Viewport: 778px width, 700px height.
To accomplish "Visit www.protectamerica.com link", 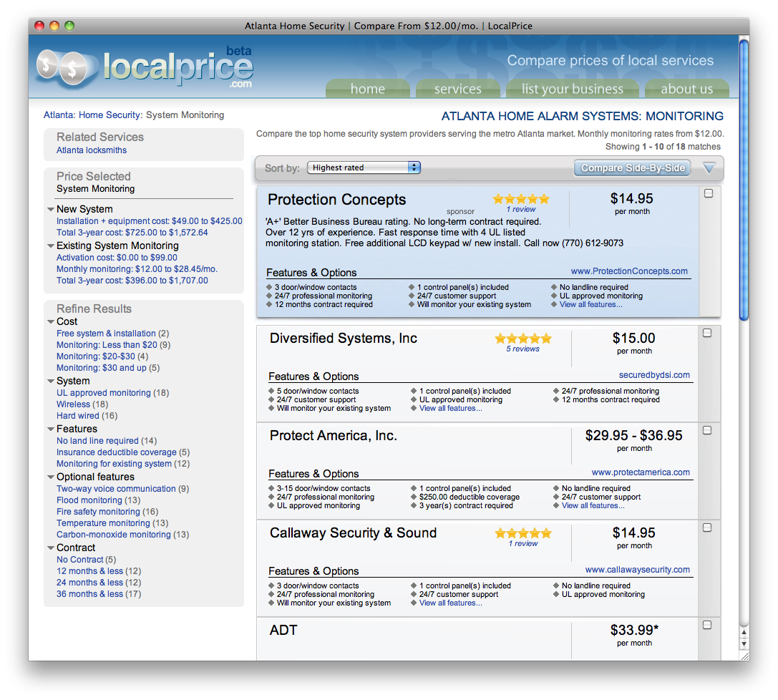I will pos(641,472).
